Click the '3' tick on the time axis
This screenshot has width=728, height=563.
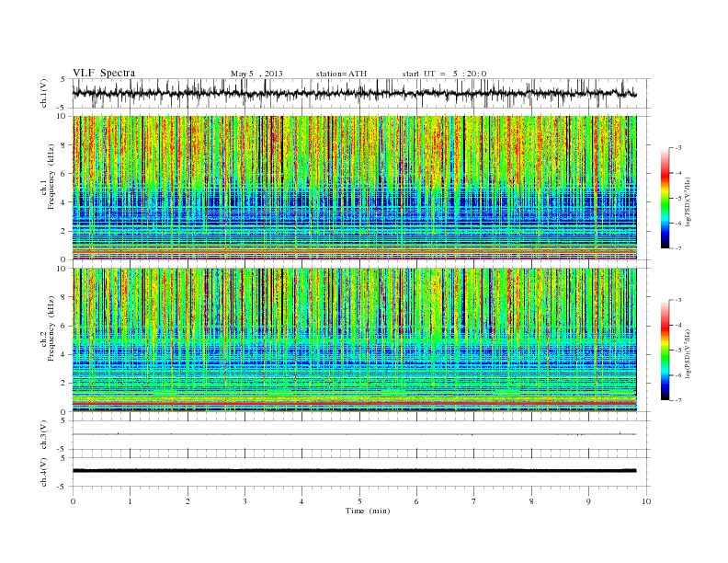coord(245,501)
